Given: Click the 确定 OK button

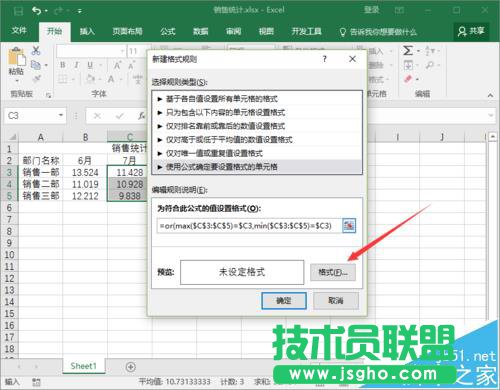Looking at the screenshot, I should coord(284,301).
